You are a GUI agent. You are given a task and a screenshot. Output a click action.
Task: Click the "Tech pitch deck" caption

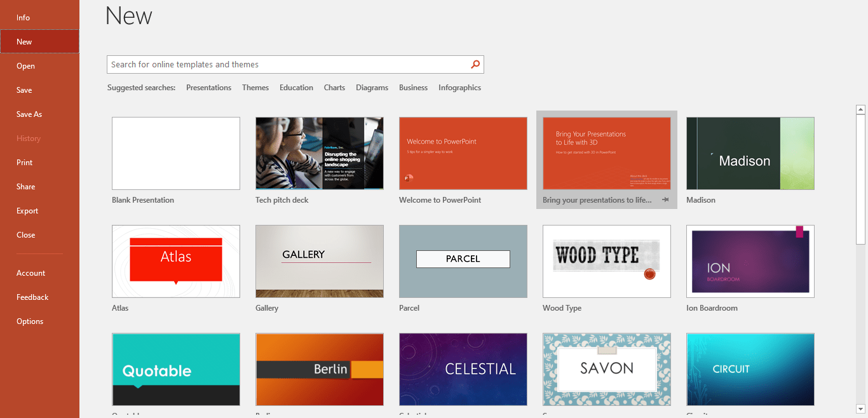pyautogui.click(x=282, y=200)
